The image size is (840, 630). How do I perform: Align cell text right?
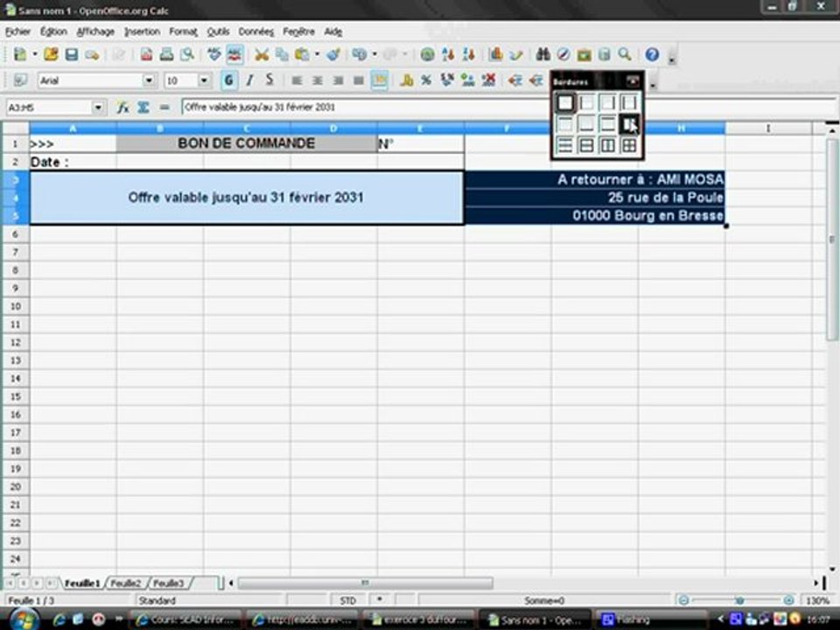pos(338,80)
